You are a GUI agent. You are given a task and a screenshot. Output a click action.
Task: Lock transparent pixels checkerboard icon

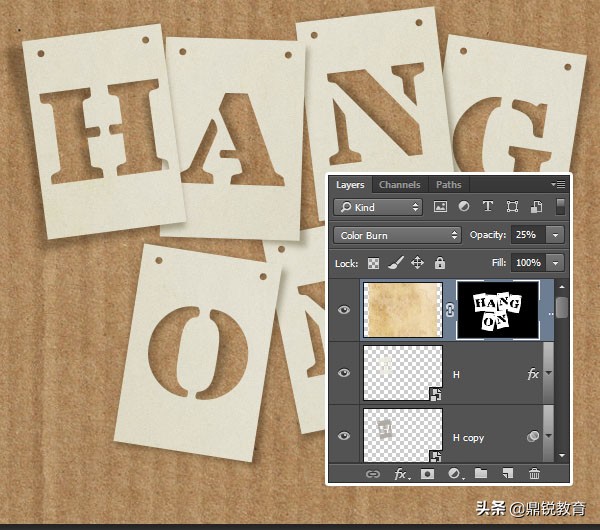[376, 263]
